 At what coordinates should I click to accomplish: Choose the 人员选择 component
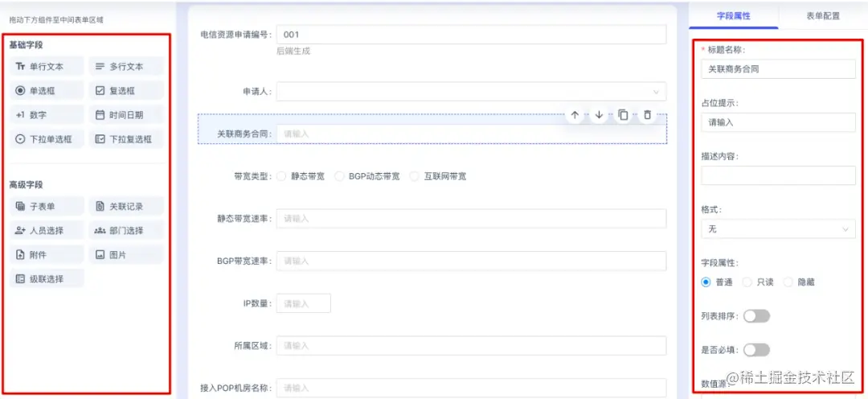tap(47, 231)
